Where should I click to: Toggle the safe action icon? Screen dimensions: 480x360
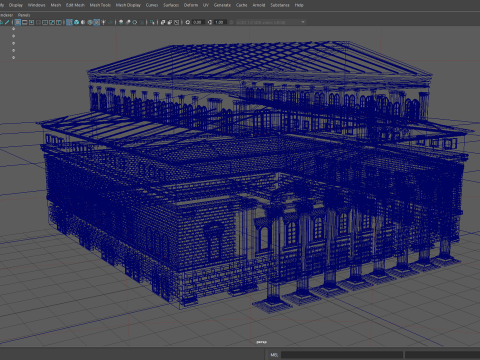(x=52, y=22)
